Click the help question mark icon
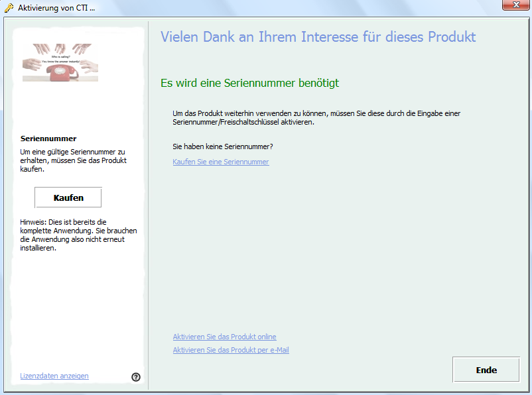The image size is (532, 395). pos(136,377)
